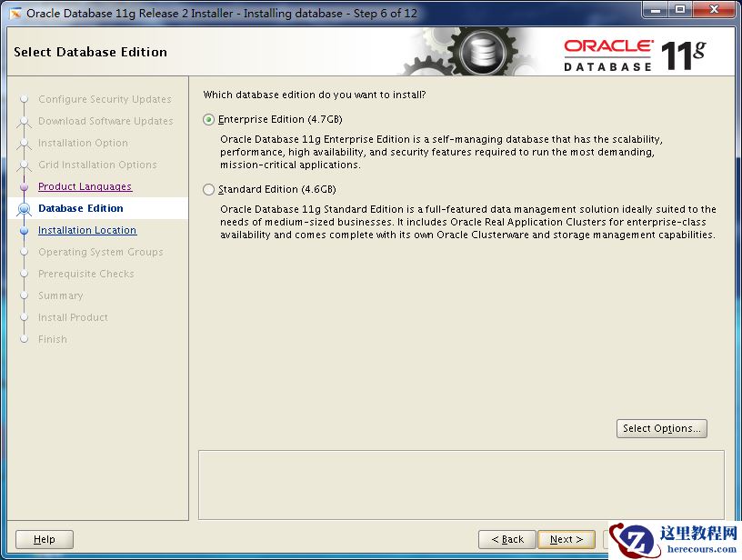Click the Oracle installer title bar icon

pos(15,14)
